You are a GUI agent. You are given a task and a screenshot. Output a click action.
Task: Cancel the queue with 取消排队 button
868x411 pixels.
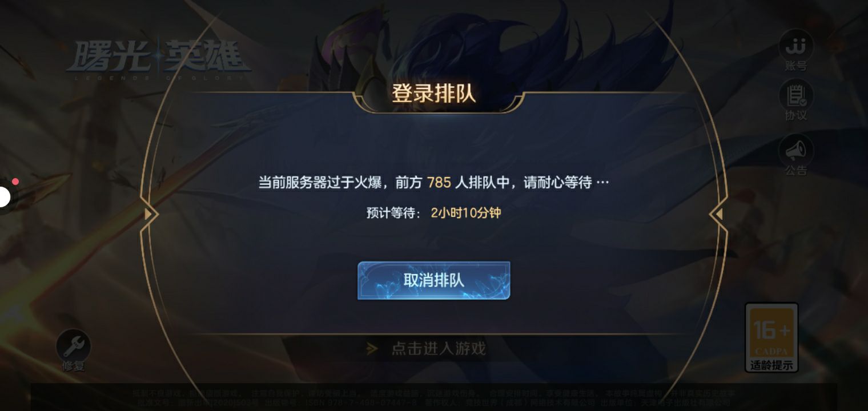click(434, 280)
